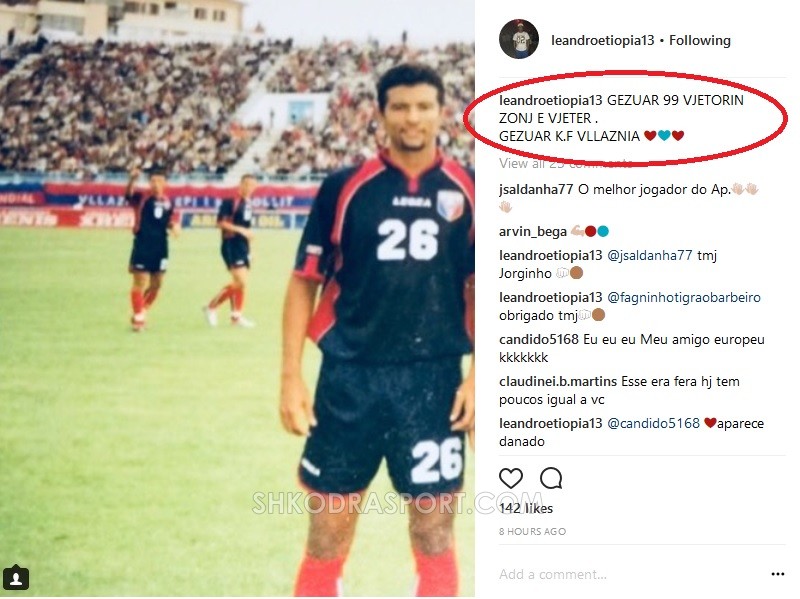
Task: Open leandroetiopia13 name in caption
Action: [x=551, y=100]
